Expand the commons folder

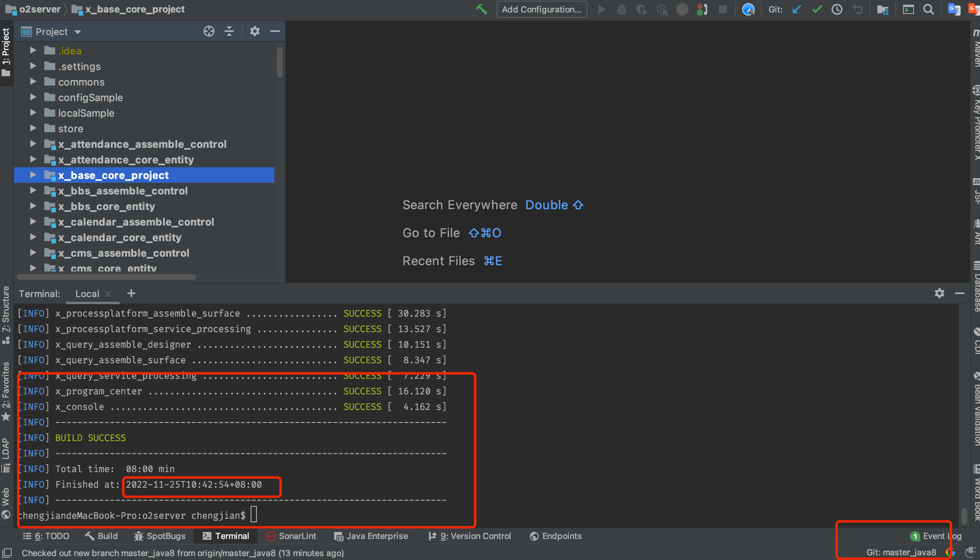[33, 82]
